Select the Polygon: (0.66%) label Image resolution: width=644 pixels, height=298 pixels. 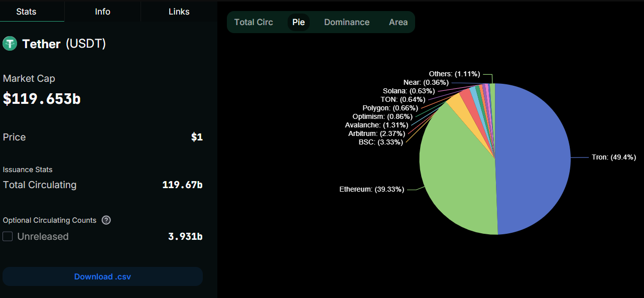[x=390, y=108]
